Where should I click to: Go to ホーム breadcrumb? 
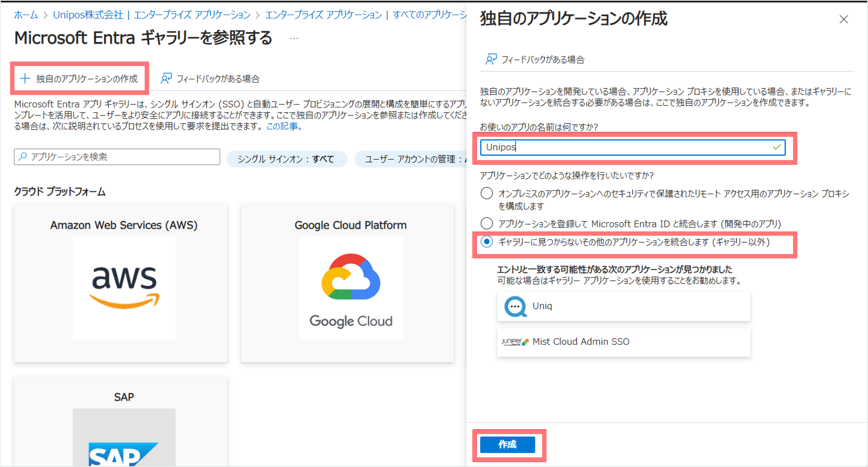26,15
